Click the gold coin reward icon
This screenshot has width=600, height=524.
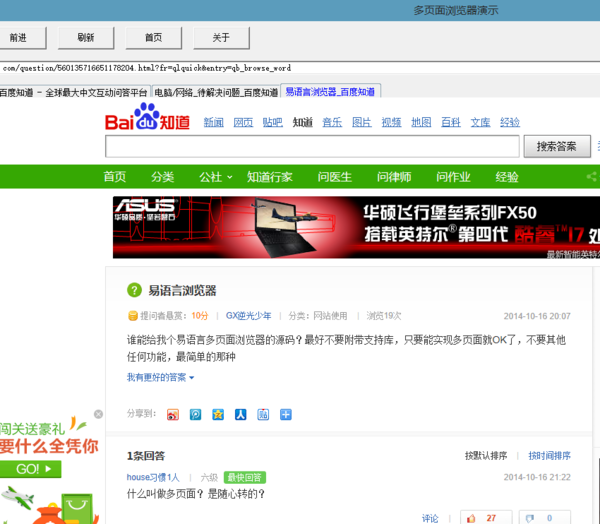tap(132, 316)
